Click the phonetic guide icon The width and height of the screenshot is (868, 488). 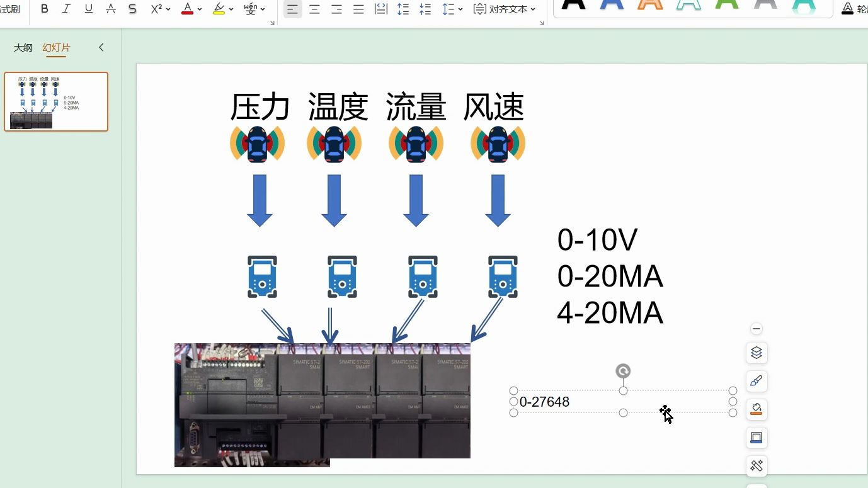(x=250, y=8)
